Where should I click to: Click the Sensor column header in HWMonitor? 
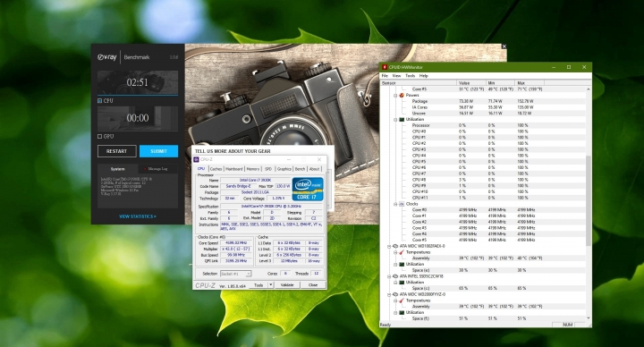coord(419,83)
